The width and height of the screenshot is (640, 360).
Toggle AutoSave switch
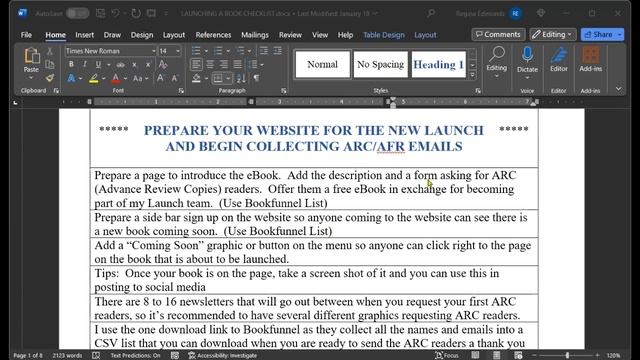click(x=78, y=13)
